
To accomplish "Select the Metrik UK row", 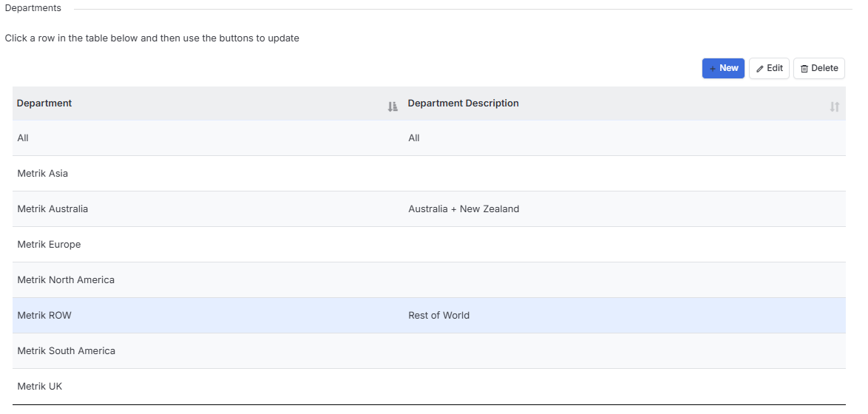I will pos(429,387).
